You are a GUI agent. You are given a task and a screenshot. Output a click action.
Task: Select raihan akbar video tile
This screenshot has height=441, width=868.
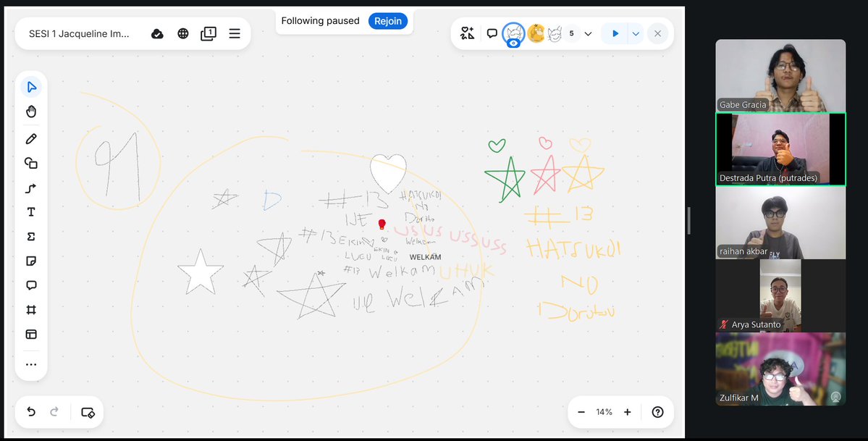780,223
